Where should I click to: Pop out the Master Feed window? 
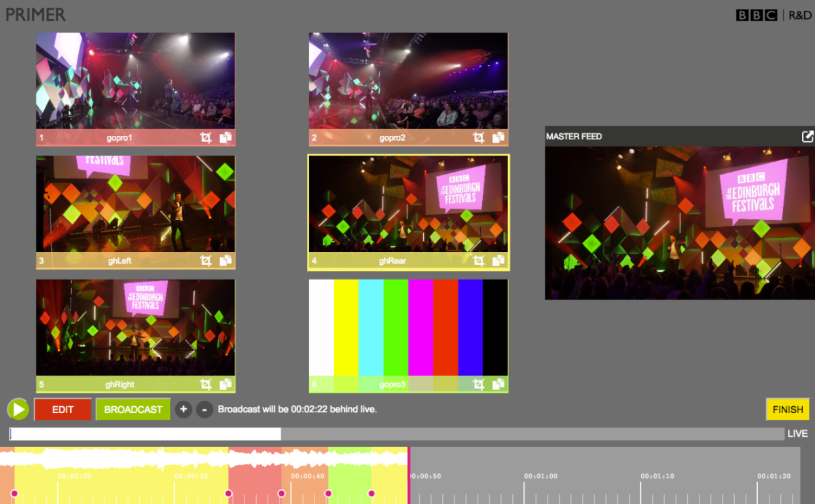click(x=807, y=137)
